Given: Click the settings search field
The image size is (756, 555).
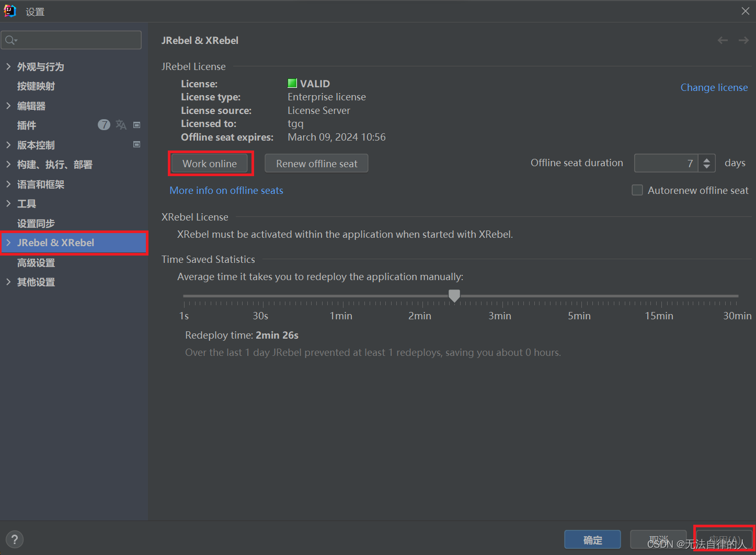Looking at the screenshot, I should pos(71,40).
